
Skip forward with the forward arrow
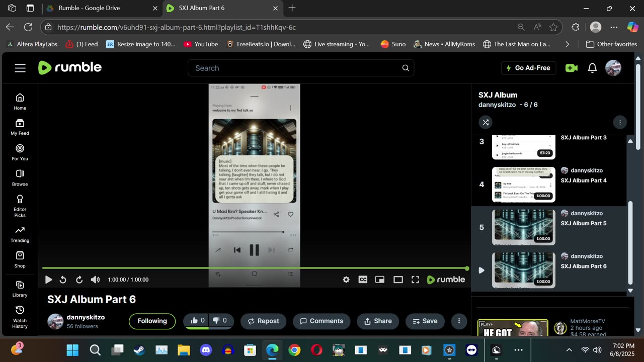[79, 280]
